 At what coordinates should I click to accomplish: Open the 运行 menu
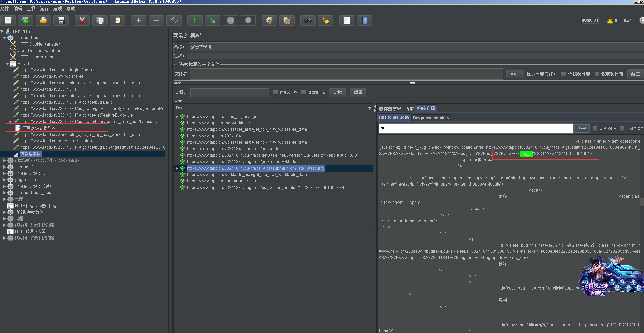(44, 8)
